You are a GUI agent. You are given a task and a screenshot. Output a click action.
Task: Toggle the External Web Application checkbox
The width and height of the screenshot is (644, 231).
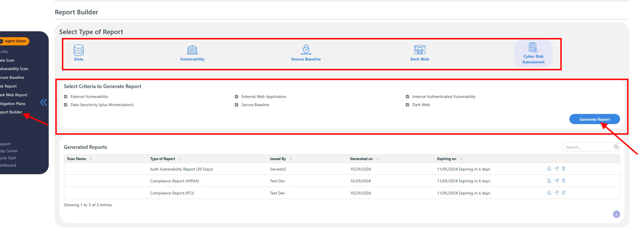click(237, 97)
